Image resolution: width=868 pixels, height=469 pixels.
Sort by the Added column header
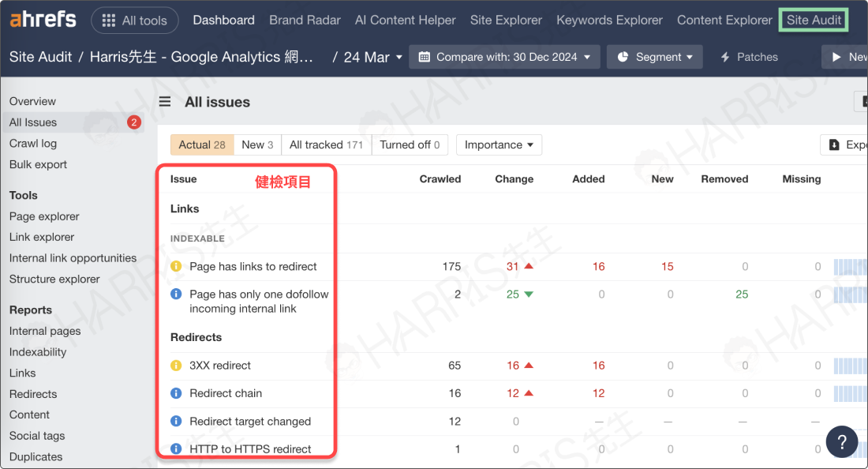pyautogui.click(x=588, y=179)
